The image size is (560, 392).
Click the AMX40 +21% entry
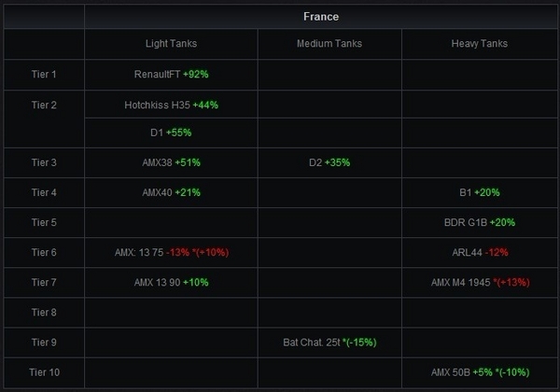click(171, 192)
